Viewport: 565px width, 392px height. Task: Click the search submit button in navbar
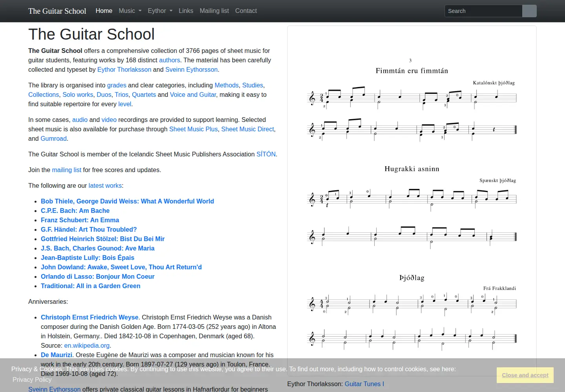(529, 11)
